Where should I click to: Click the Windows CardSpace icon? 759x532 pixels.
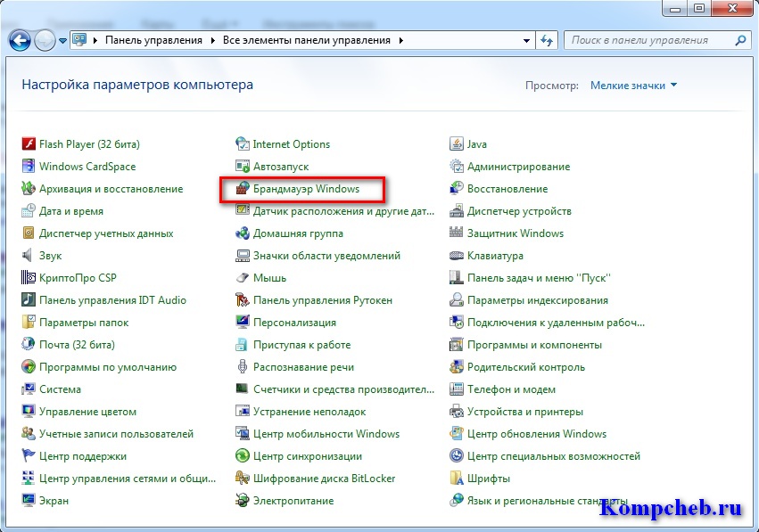click(29, 167)
